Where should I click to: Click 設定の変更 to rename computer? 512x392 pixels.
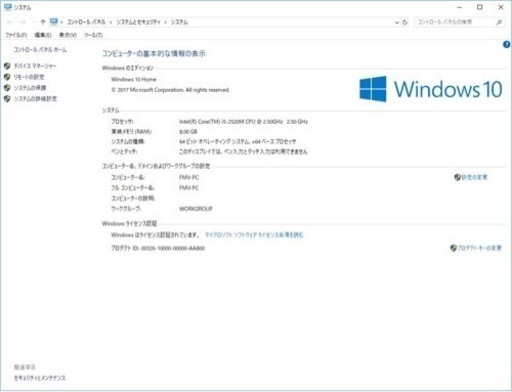point(474,177)
